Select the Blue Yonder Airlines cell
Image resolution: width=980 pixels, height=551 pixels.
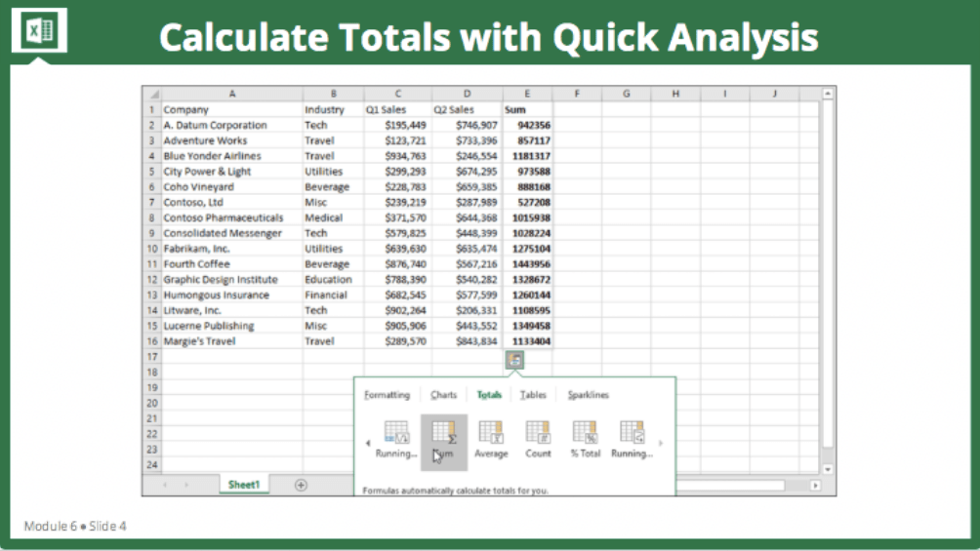click(x=232, y=156)
